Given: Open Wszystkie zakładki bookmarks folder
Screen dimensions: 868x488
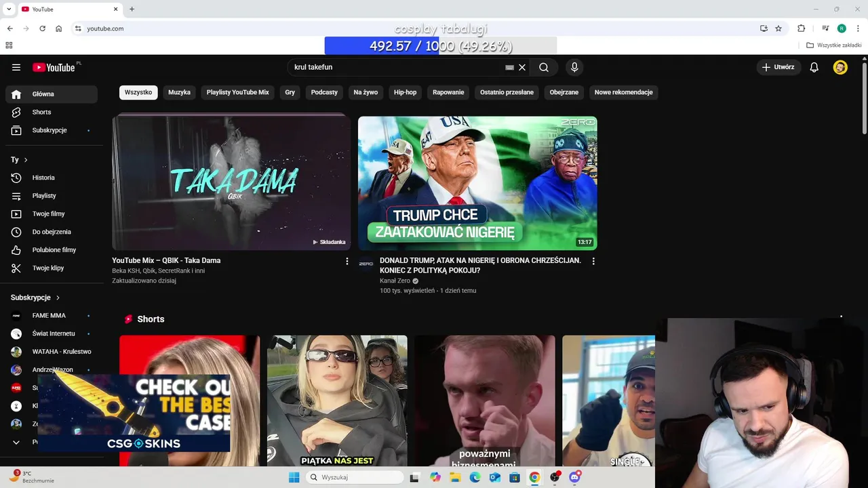Looking at the screenshot, I should click(834, 45).
